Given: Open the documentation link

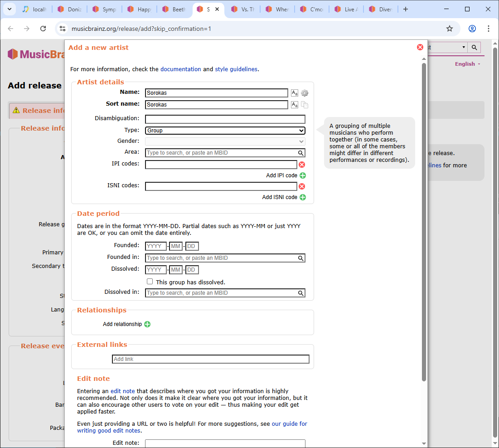Looking at the screenshot, I should click(181, 69).
